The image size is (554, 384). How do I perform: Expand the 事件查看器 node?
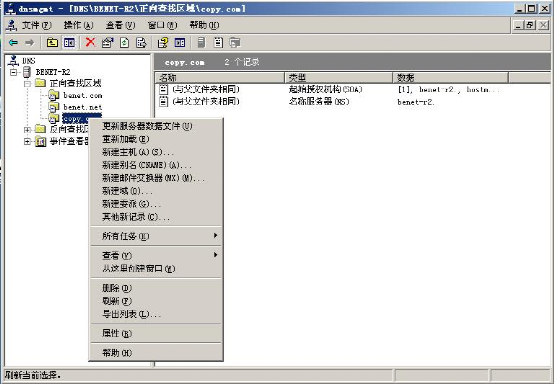(x=27, y=141)
